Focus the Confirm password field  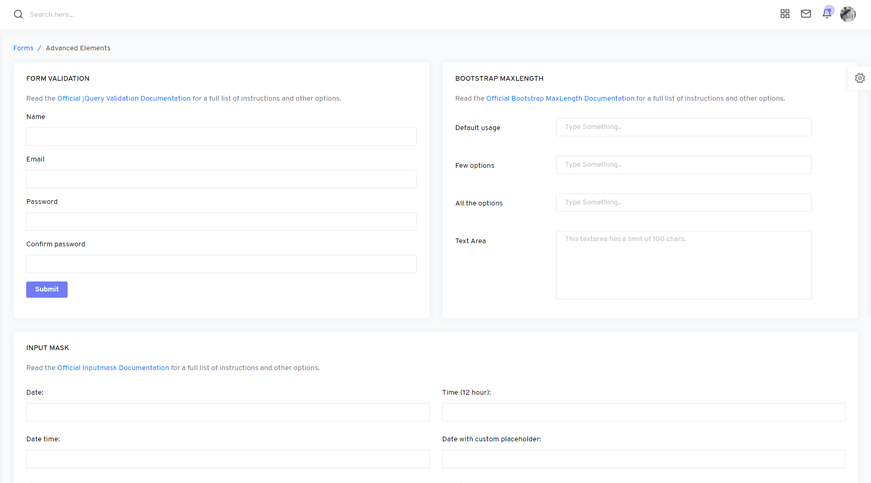point(221,264)
